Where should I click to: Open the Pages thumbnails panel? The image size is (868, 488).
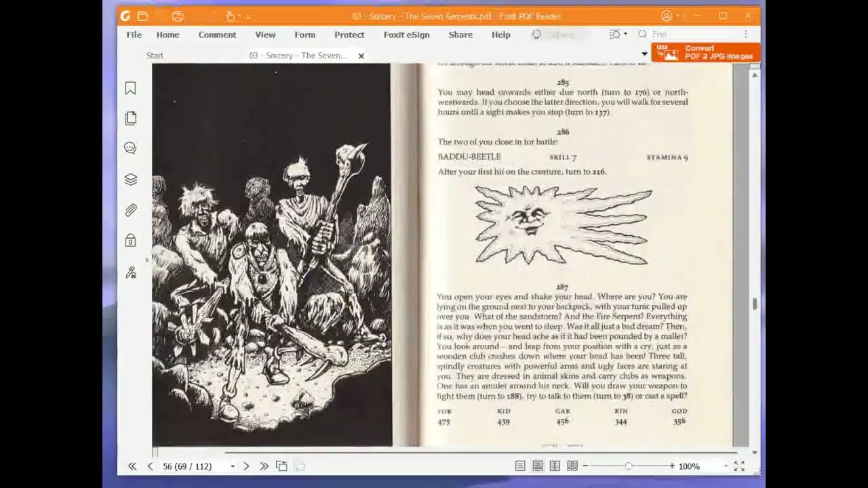click(131, 119)
